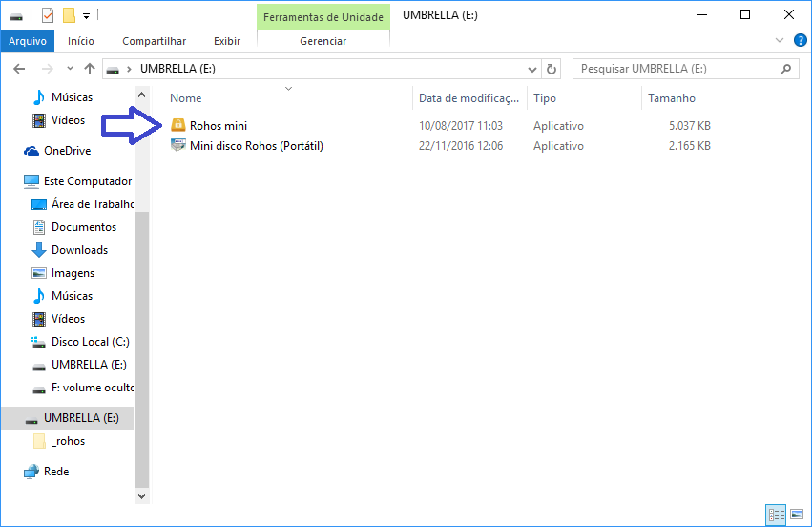Open Documentos in the navigation pane
Viewport: 812px width, 527px height.
[74, 227]
